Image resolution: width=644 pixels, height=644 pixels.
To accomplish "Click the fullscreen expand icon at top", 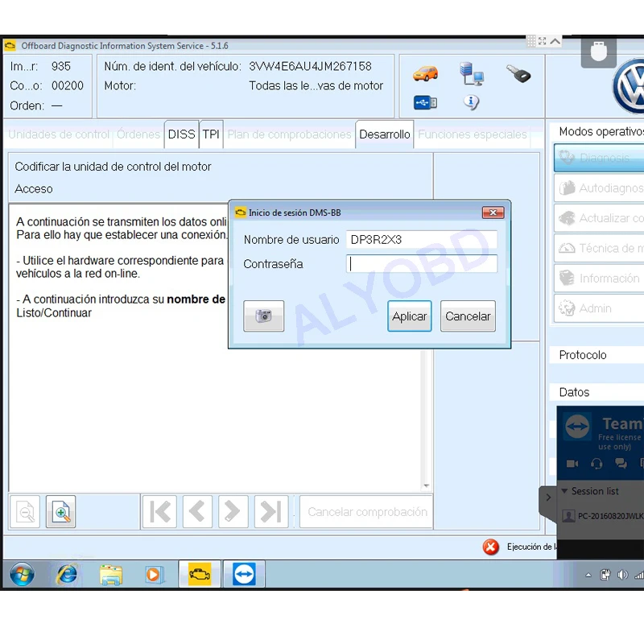I will 542,41.
